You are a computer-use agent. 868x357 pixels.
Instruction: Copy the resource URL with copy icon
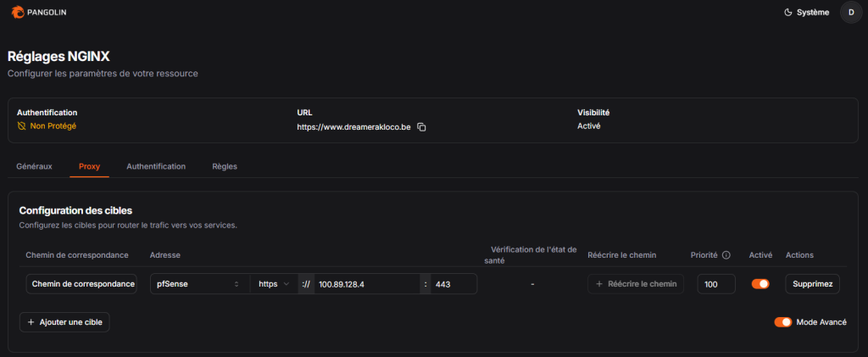point(421,126)
